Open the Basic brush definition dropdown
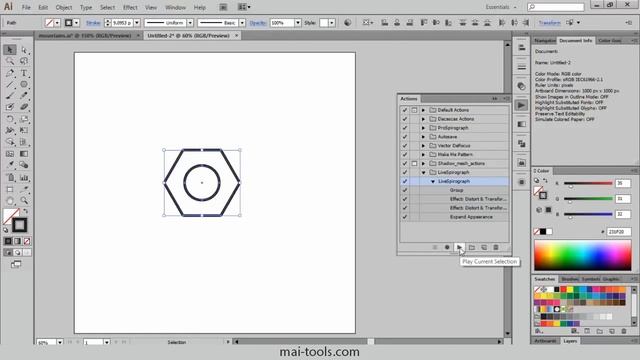This screenshot has width=640, height=360. coord(242,23)
